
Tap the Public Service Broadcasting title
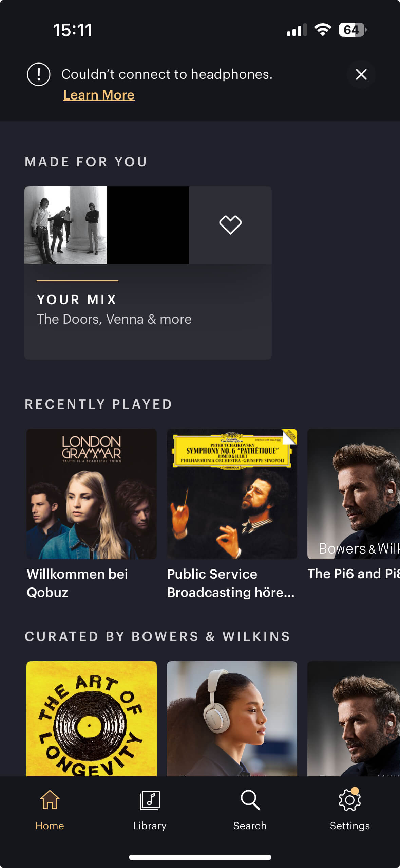231,583
